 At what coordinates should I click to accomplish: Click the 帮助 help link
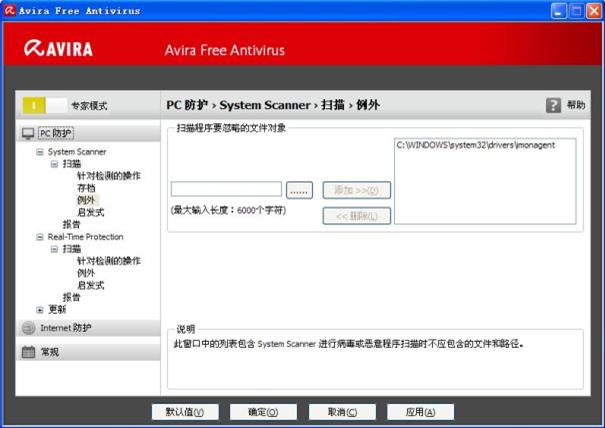point(576,105)
